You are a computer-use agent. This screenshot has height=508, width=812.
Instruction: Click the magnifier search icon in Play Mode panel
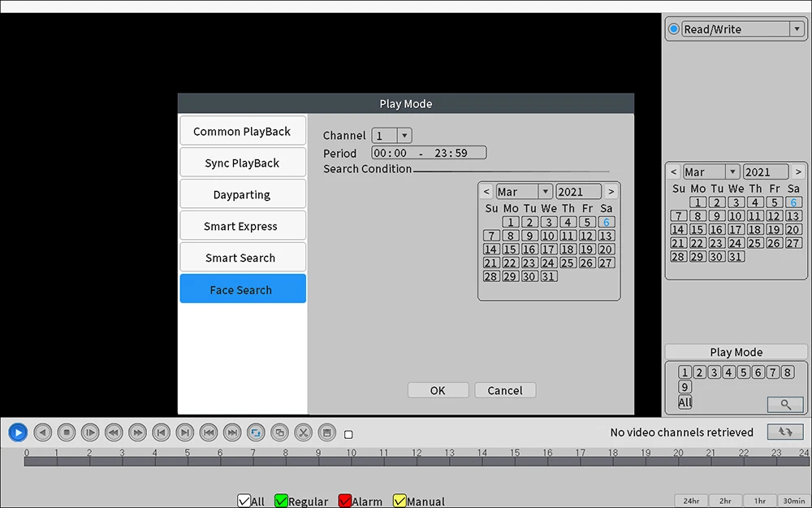tap(785, 404)
